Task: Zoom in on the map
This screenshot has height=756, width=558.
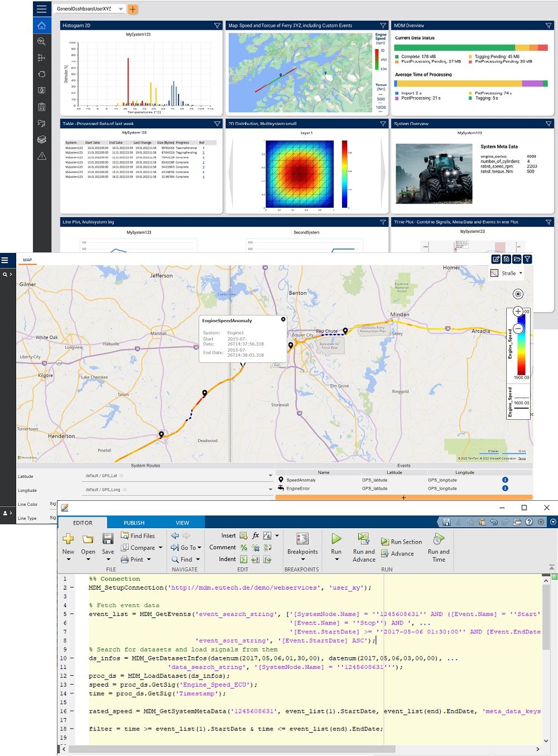Action: (518, 312)
